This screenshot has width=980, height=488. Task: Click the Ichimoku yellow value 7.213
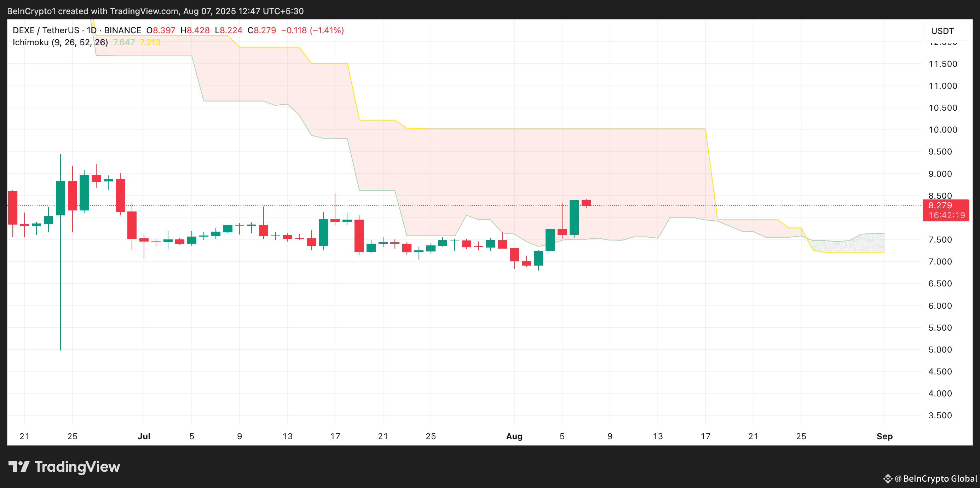[x=150, y=42]
